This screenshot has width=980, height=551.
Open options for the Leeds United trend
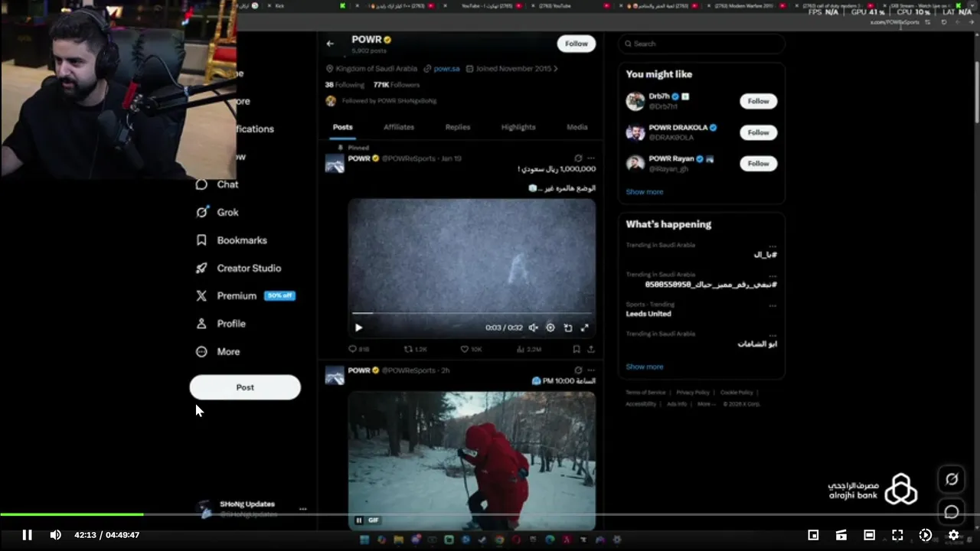click(x=773, y=305)
